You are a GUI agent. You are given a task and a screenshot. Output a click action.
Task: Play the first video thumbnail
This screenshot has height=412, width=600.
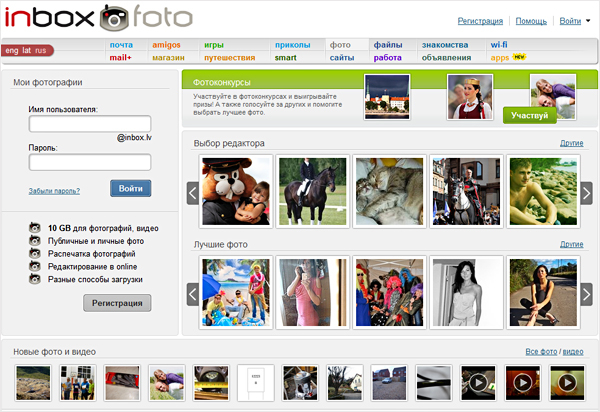[478, 383]
